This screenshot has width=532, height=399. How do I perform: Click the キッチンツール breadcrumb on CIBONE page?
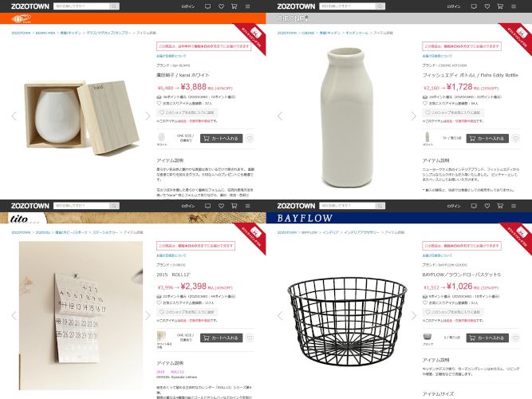(x=355, y=33)
